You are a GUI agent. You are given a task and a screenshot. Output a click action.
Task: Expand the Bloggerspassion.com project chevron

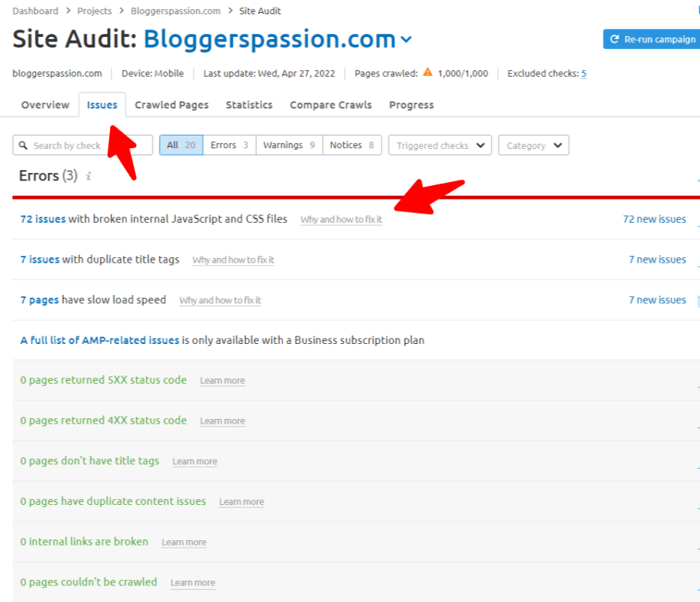tap(406, 39)
